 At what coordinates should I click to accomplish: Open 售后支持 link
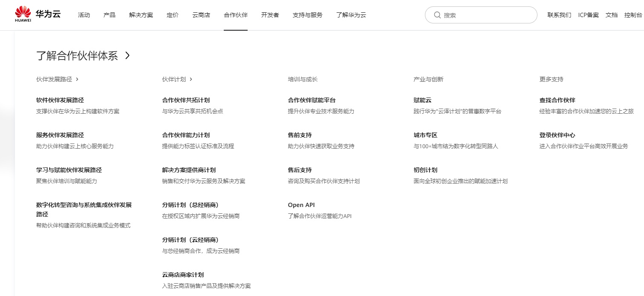pos(300,170)
